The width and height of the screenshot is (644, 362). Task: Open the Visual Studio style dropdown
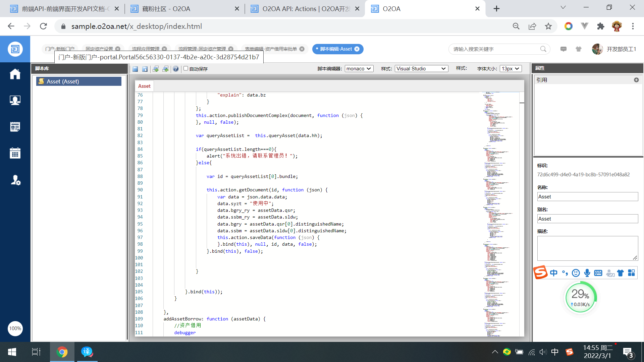(421, 68)
